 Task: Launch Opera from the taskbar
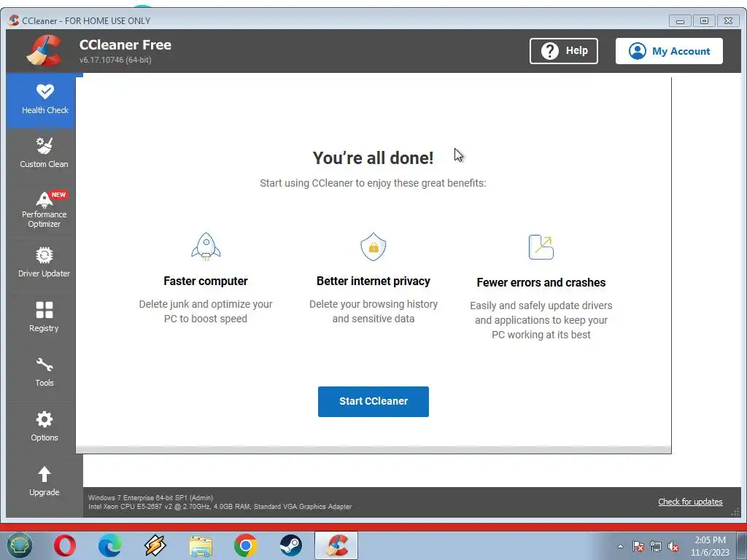(x=65, y=545)
